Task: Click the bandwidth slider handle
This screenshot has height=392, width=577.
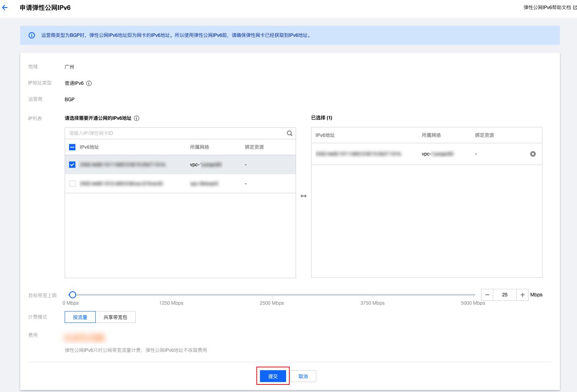Action: (x=73, y=295)
